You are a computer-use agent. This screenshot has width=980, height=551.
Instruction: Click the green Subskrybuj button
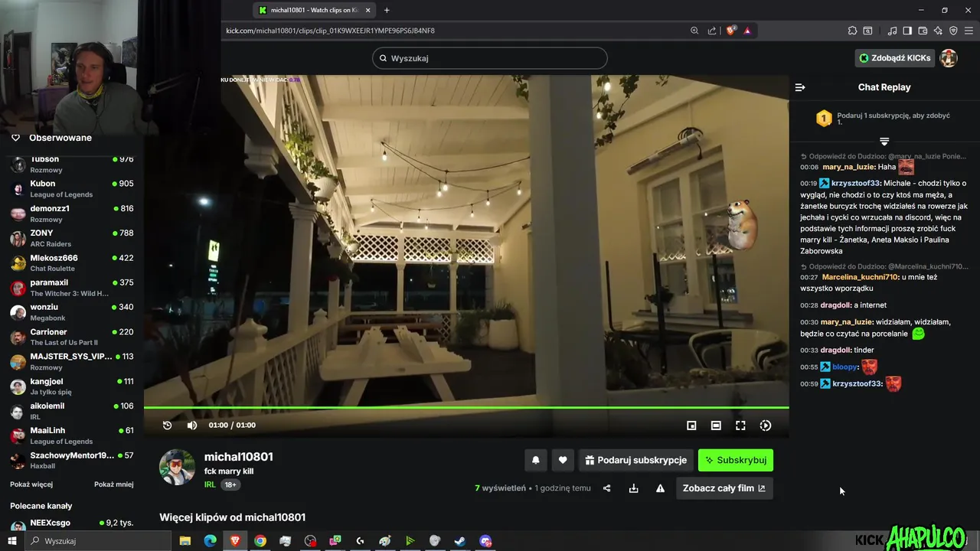tap(736, 460)
